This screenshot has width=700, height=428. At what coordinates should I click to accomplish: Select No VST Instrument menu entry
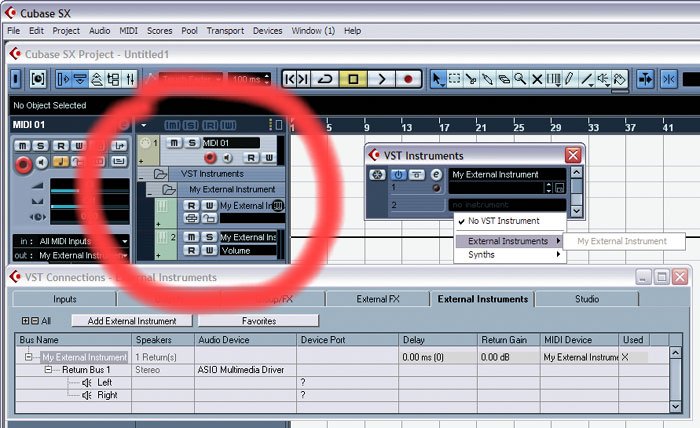[x=510, y=221]
